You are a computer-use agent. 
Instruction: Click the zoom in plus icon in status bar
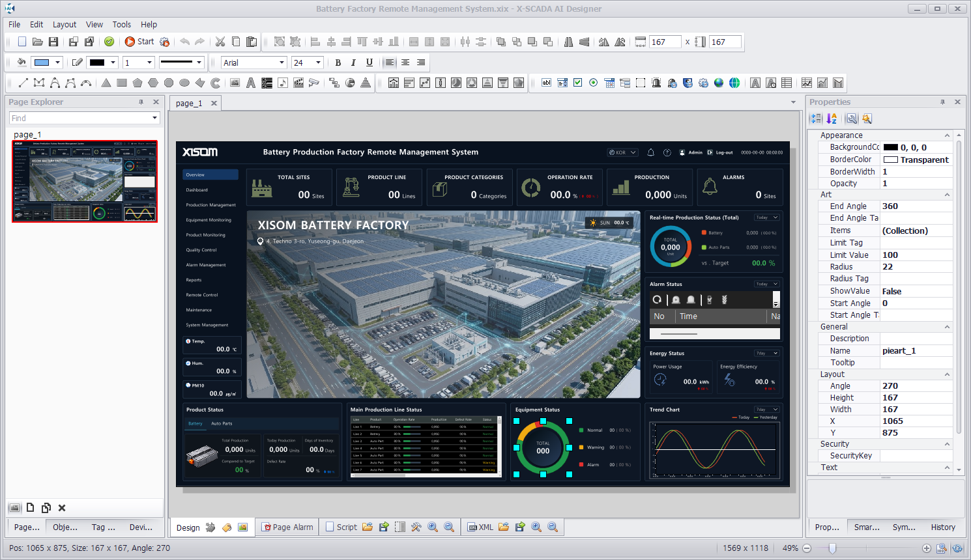pos(927,548)
